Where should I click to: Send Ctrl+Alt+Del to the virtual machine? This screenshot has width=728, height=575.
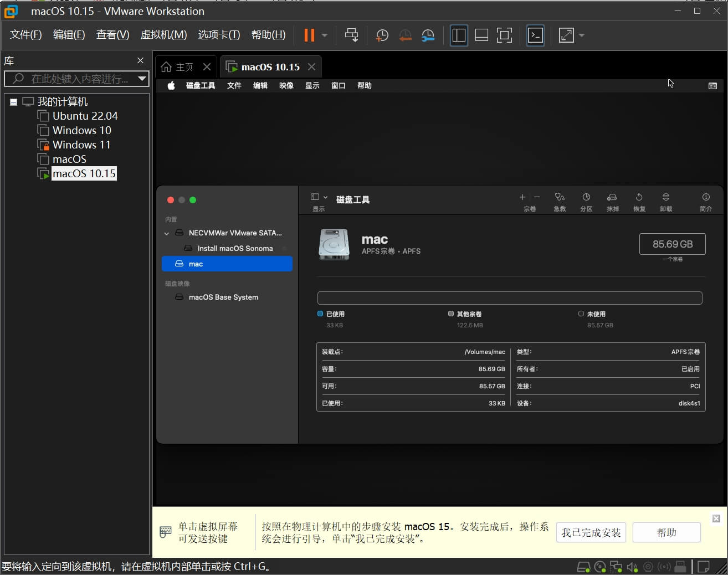point(351,35)
